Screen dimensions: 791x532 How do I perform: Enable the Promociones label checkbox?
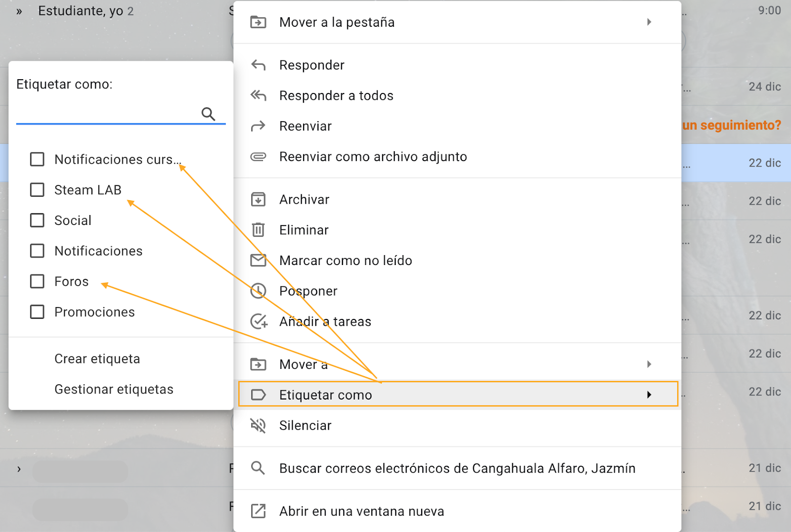[37, 312]
